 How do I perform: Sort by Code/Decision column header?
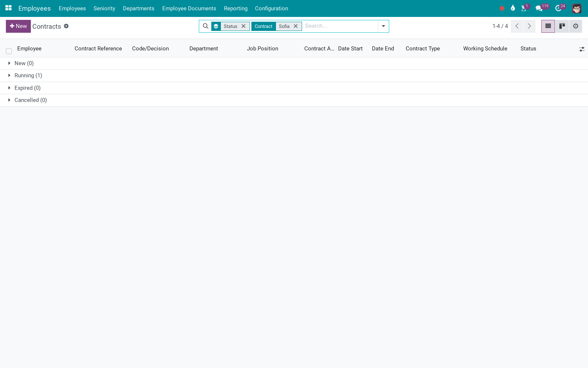pos(150,48)
